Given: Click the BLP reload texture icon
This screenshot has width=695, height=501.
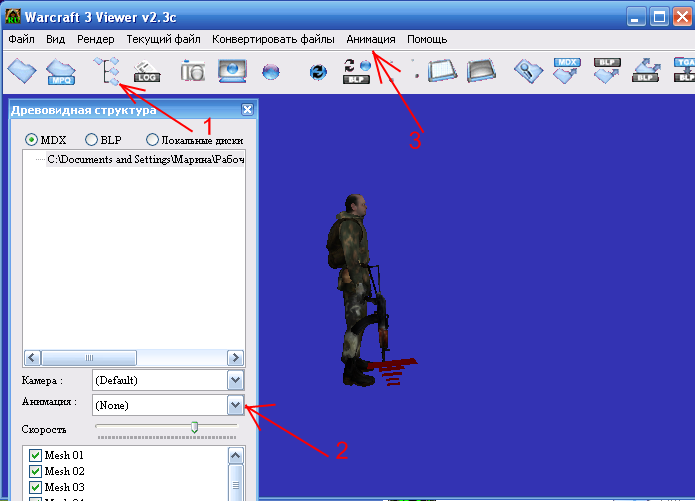Looking at the screenshot, I should coord(357,71).
